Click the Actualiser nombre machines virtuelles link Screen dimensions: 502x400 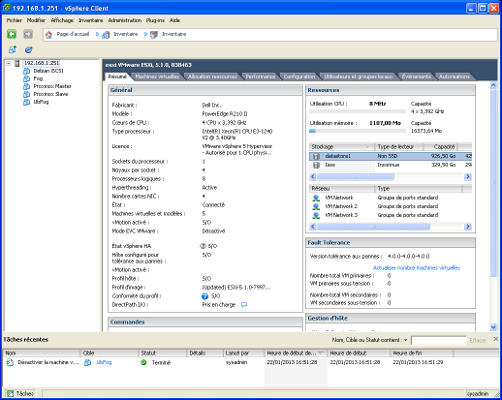[416, 268]
